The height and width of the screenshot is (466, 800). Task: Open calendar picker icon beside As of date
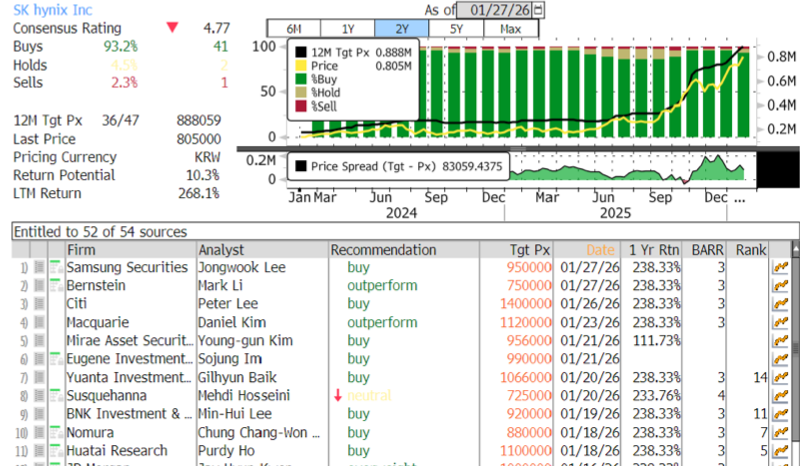[x=541, y=10]
